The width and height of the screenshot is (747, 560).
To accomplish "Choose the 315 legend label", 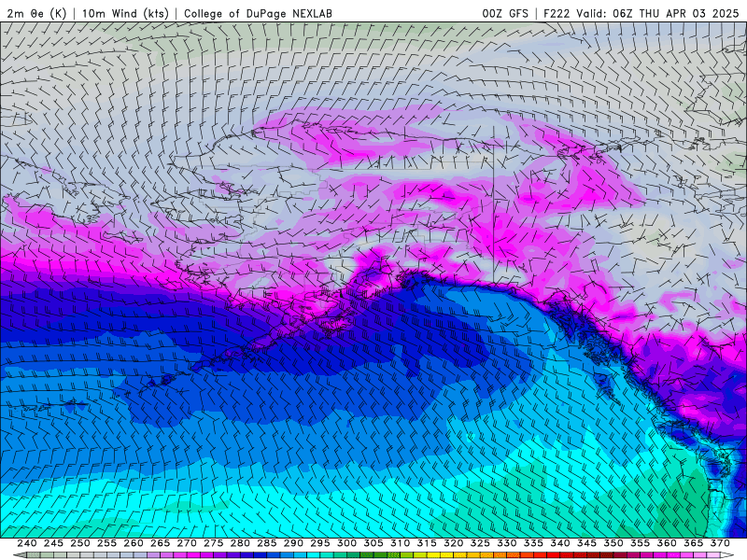I will 427,543.
